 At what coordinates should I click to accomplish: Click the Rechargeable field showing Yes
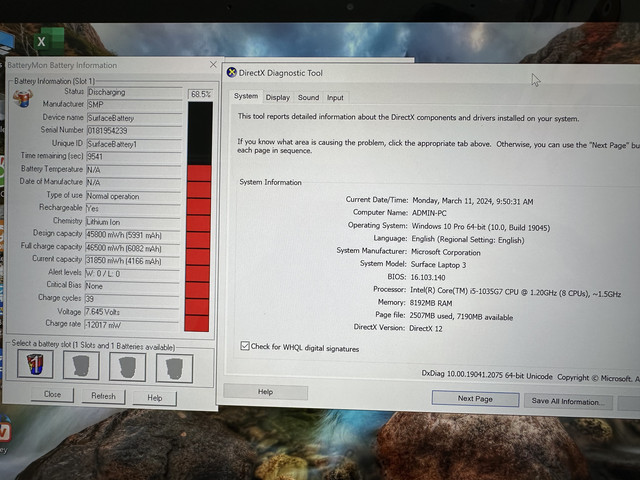pos(133,209)
